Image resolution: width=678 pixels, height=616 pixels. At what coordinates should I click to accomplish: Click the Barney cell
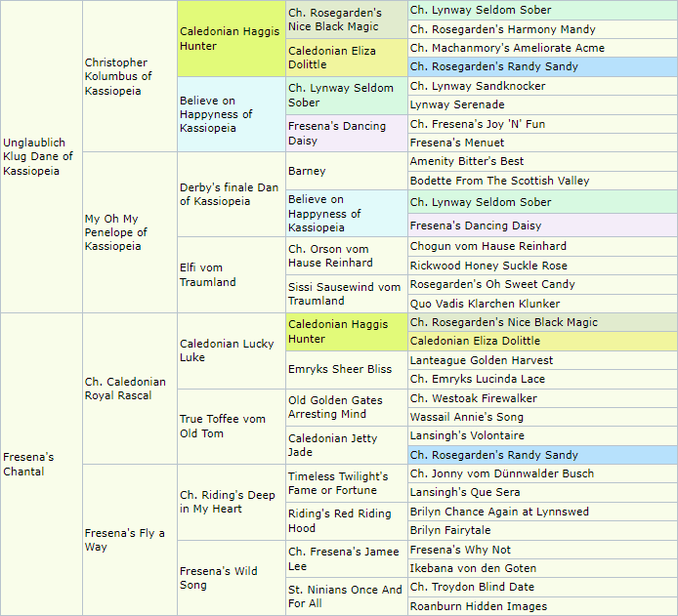click(x=308, y=171)
